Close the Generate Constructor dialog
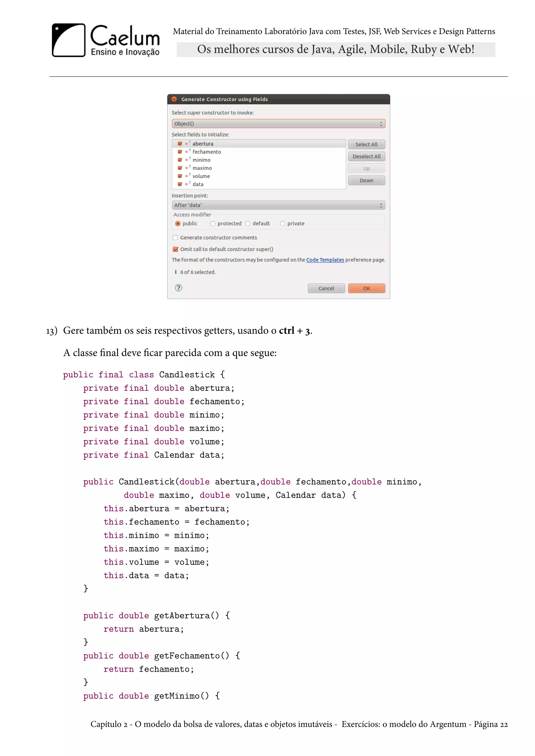 [174, 99]
